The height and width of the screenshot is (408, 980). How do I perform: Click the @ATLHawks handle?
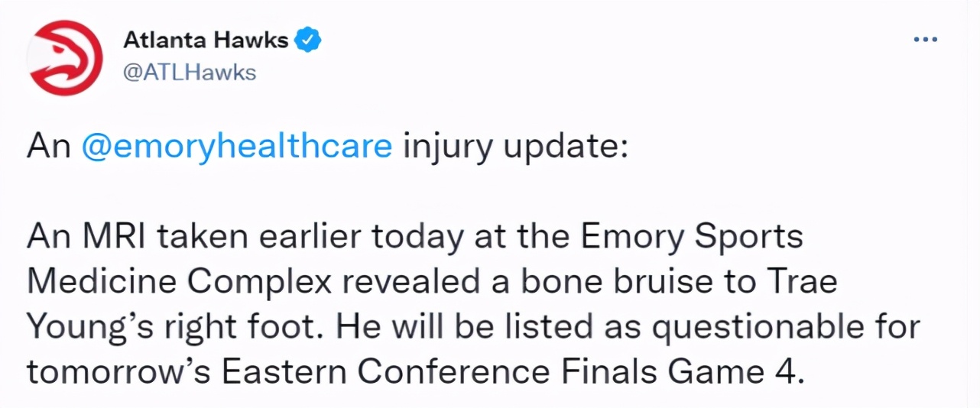click(x=190, y=73)
